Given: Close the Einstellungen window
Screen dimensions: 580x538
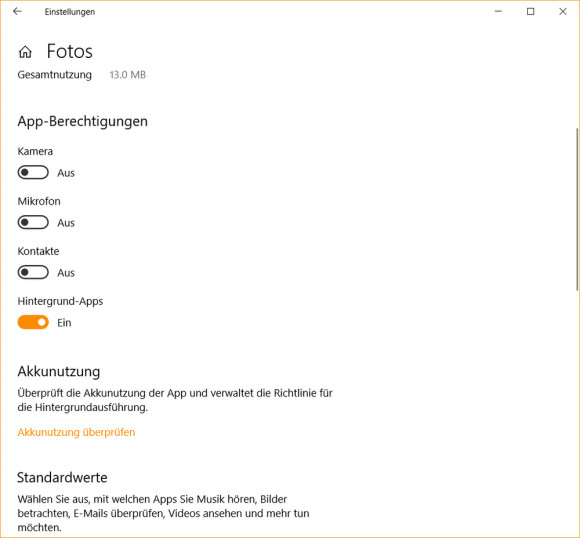Looking at the screenshot, I should point(563,11).
